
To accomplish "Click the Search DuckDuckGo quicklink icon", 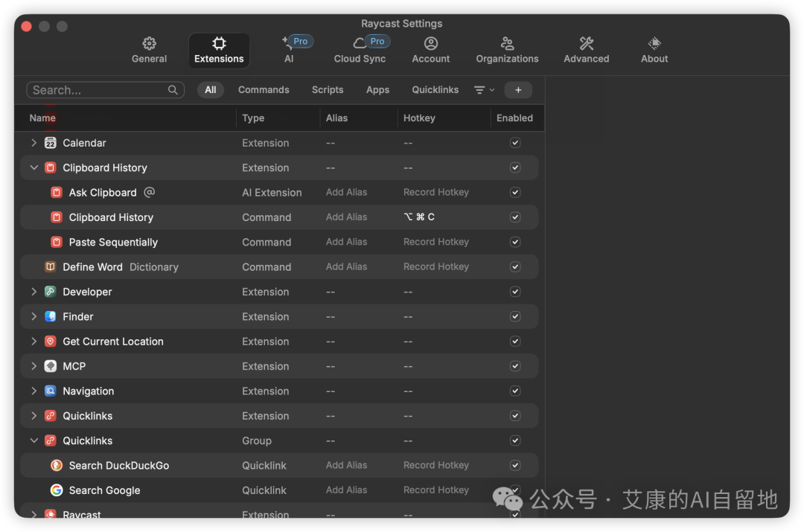I will [x=57, y=465].
